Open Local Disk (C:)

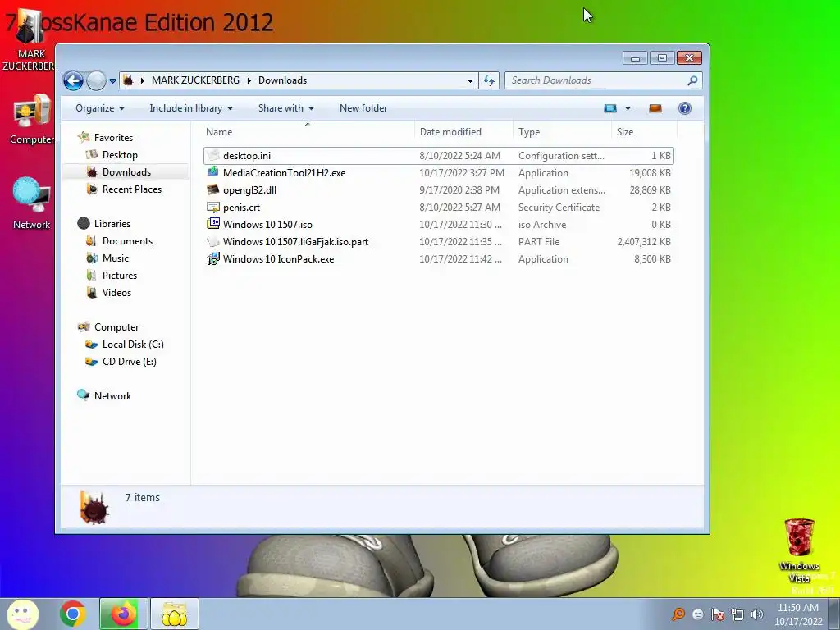(x=133, y=345)
